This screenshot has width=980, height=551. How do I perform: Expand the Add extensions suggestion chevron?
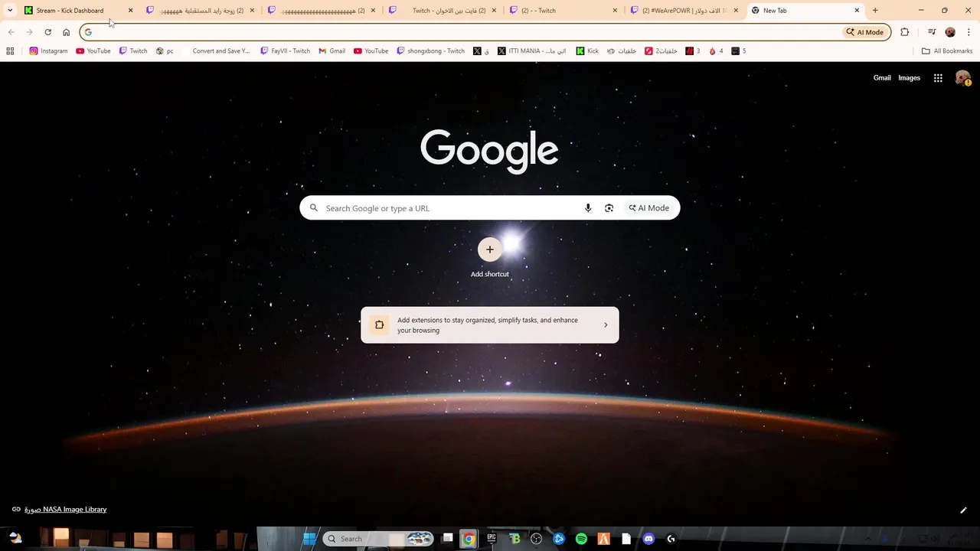click(606, 325)
